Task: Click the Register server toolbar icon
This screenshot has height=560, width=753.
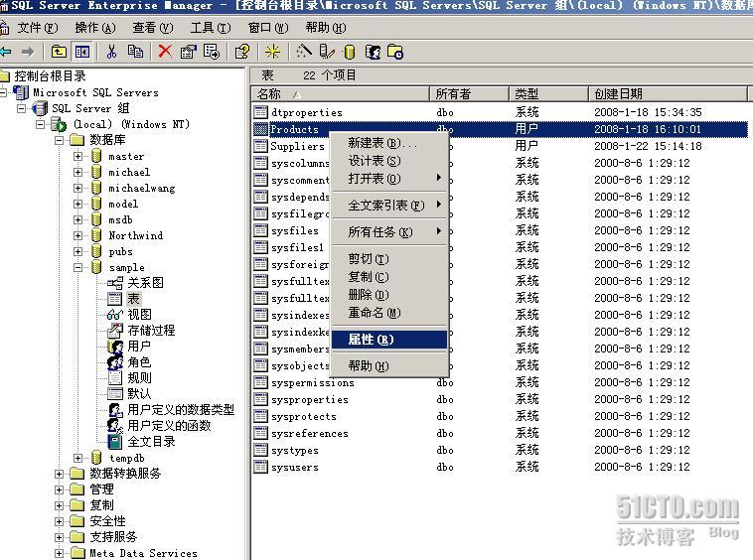Action: [327, 52]
